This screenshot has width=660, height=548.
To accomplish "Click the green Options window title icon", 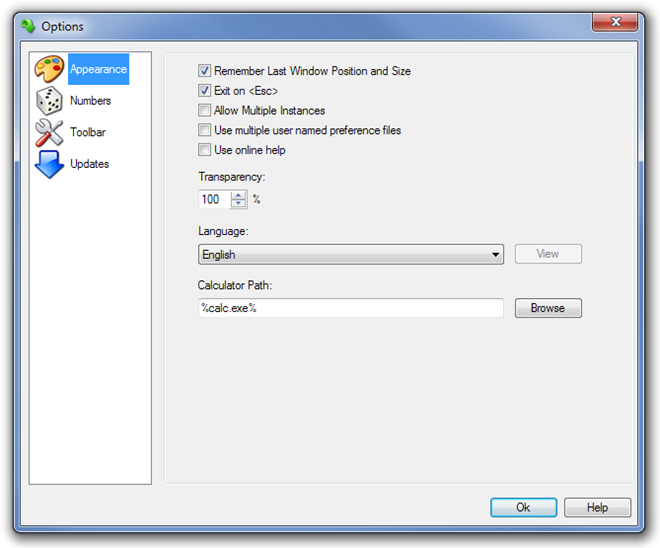I will click(x=28, y=26).
